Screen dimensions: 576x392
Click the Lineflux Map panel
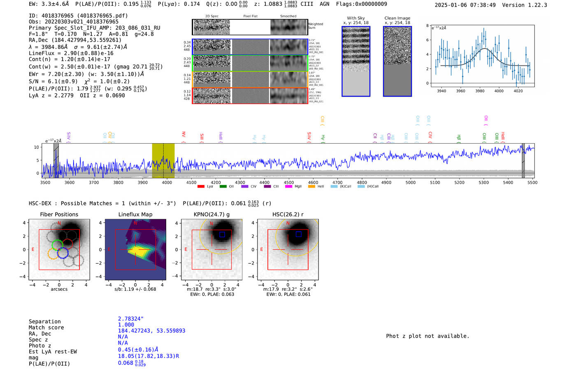click(x=135, y=250)
